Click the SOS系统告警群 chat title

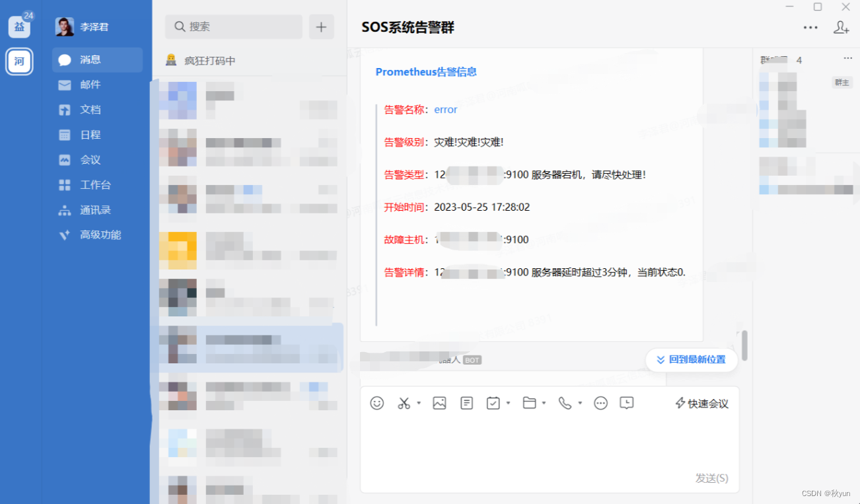408,27
